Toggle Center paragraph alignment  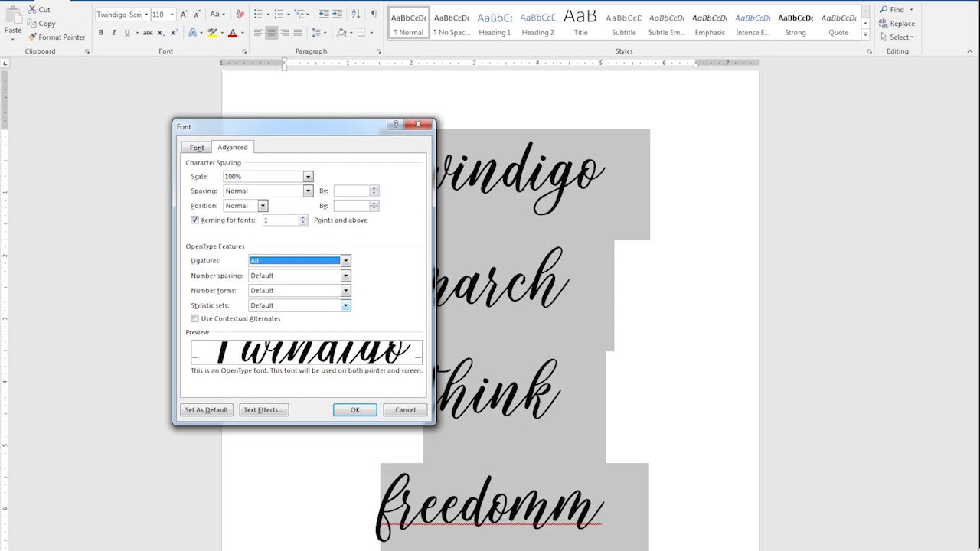coord(271,34)
